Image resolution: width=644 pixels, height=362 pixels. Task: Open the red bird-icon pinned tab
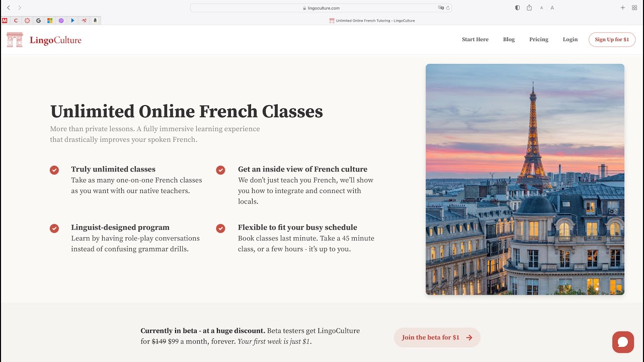pos(84,21)
